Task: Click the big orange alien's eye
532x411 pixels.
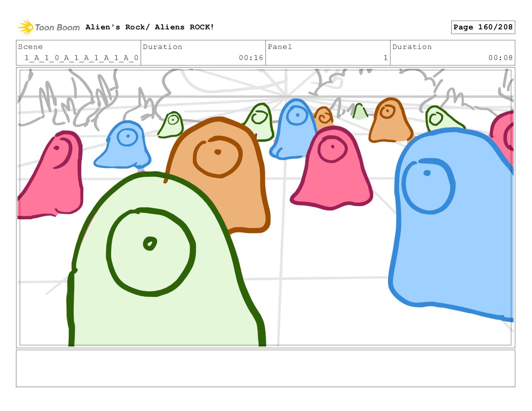Action: click(x=217, y=157)
